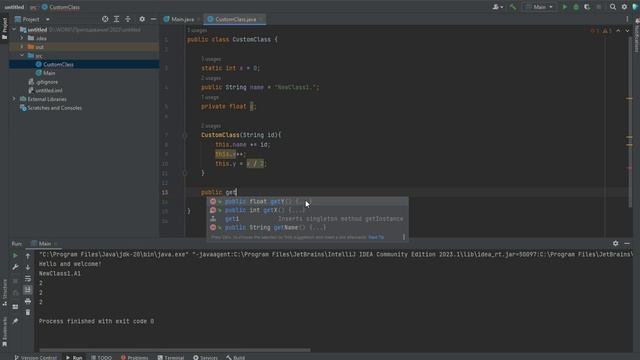Toggle scroll to end in Run console
The width and height of the screenshot is (640, 360).
(28, 290)
